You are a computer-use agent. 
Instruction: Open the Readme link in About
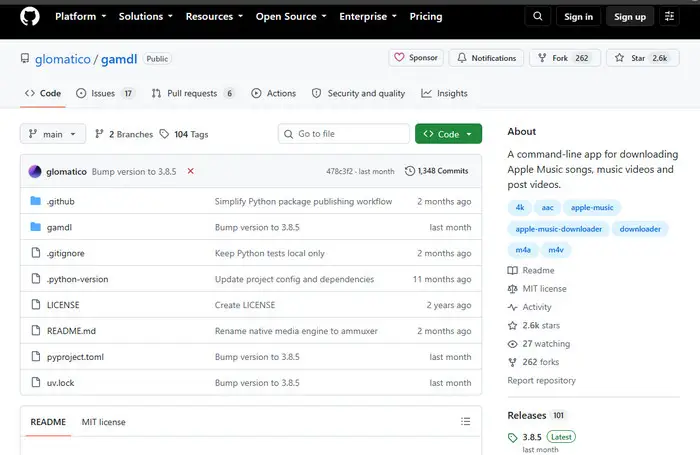coord(531,271)
